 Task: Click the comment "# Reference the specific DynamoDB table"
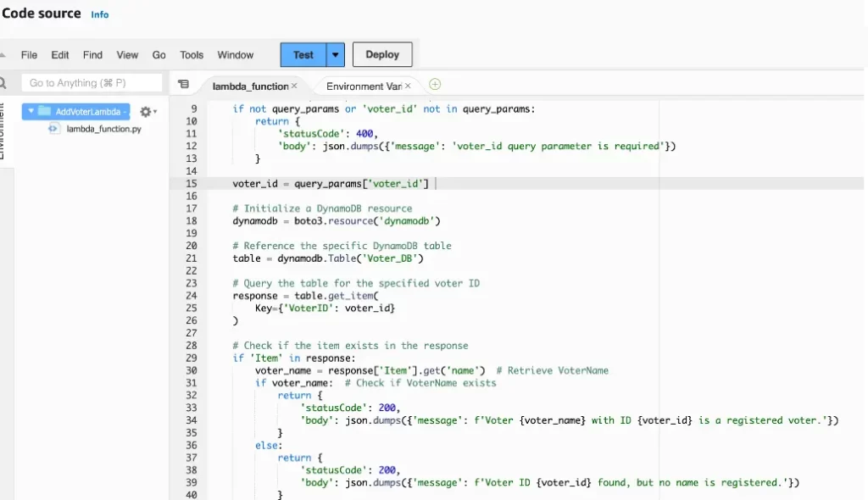342,245
